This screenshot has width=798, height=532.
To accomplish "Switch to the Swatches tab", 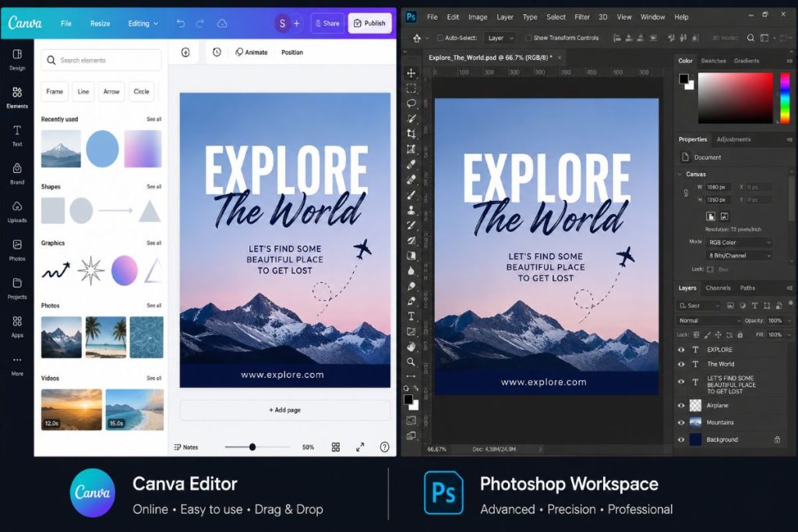I will click(x=713, y=61).
